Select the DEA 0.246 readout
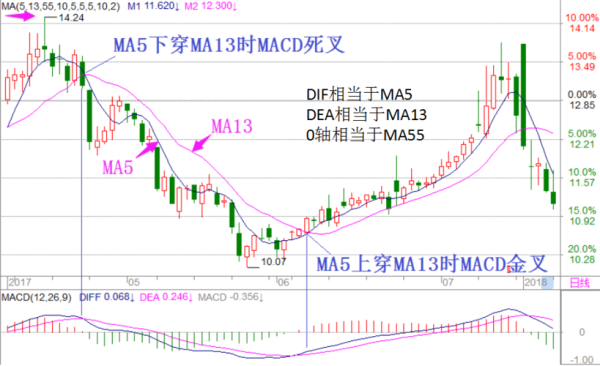Screen dimensions: 600x366 [166, 297]
